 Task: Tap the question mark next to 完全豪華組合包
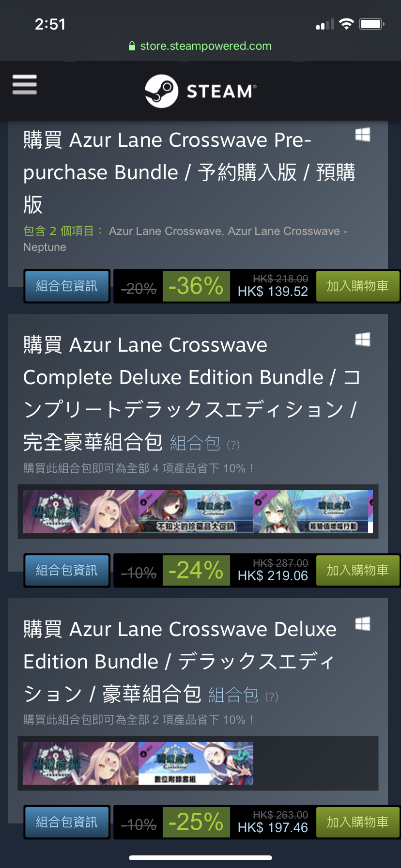coord(233,445)
